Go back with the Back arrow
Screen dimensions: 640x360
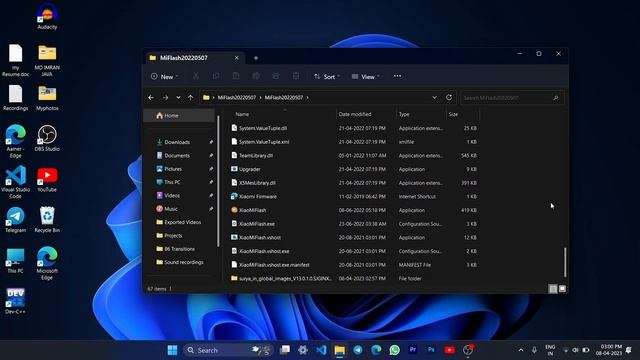[x=151, y=98]
